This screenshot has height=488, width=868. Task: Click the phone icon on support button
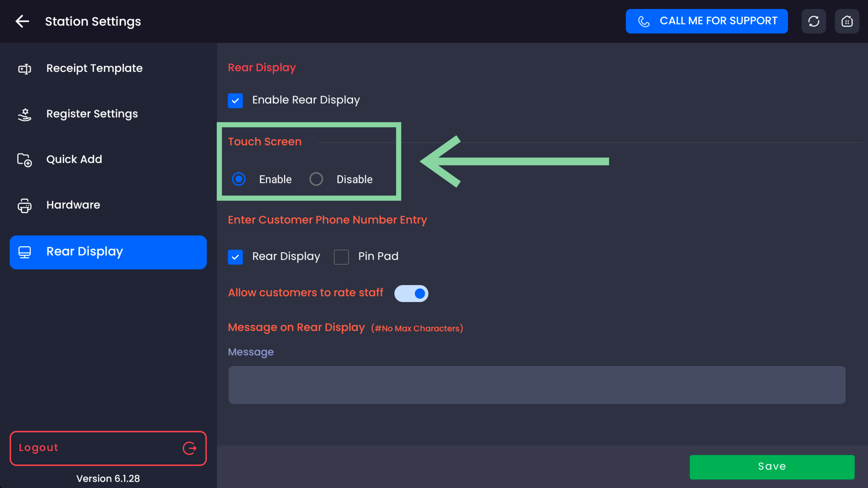(644, 21)
